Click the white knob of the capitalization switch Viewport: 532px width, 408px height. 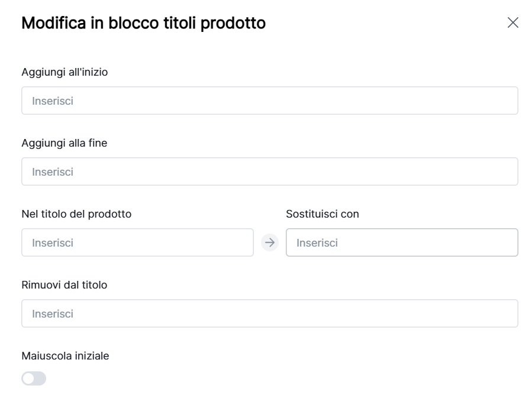28,378
